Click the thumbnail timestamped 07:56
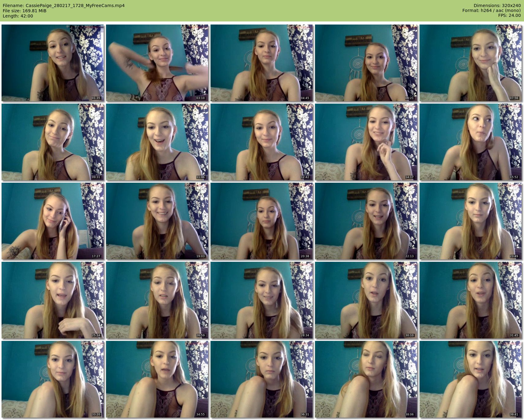Screen dimensions: 524x420 (470, 63)
